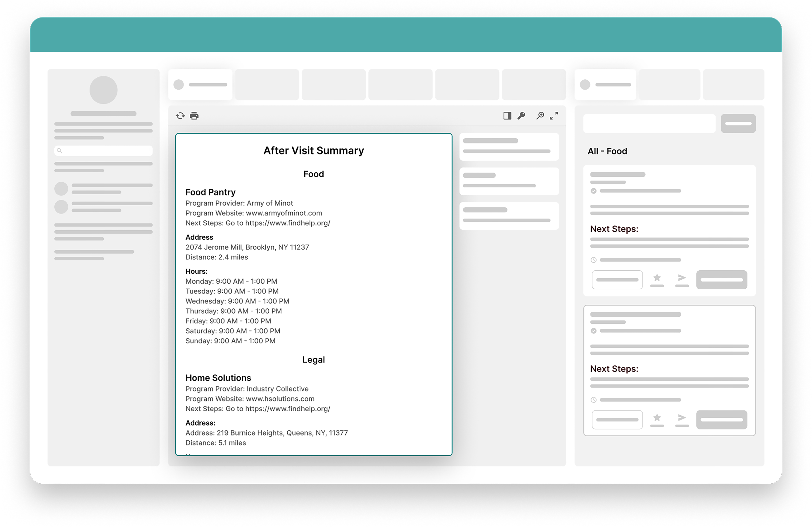Click the star icon in first Food card
812x527 pixels.
point(657,278)
